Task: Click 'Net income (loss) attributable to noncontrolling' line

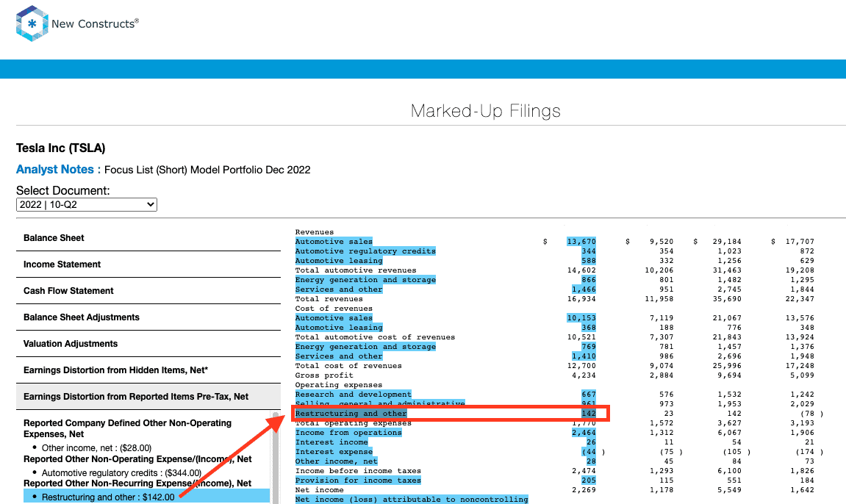Action: (x=411, y=500)
